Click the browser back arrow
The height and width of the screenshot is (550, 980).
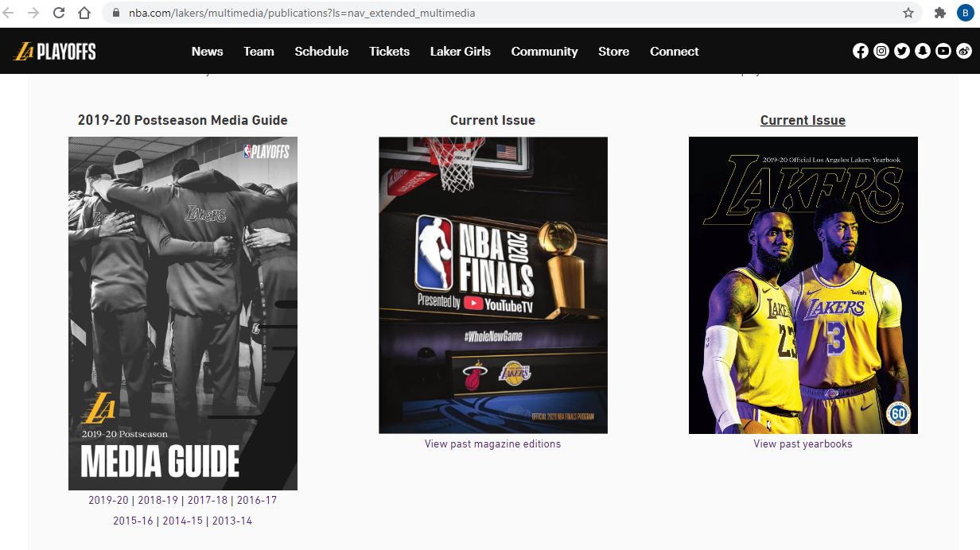(x=9, y=13)
